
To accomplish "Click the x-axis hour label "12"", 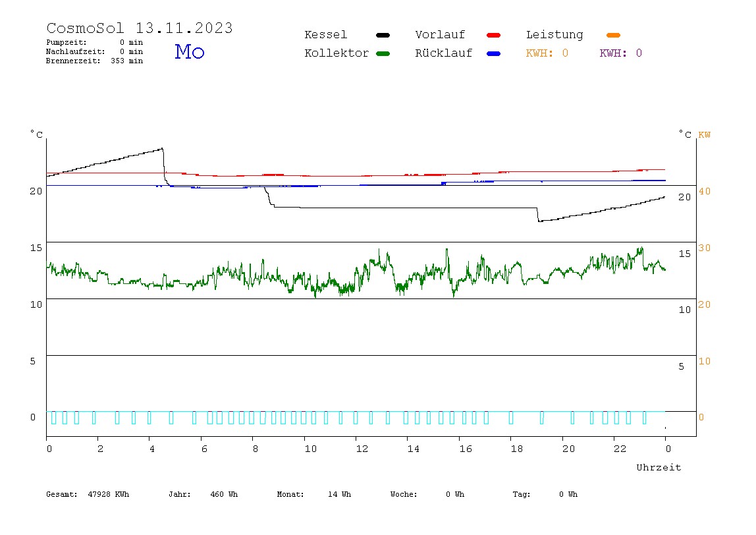I will [x=362, y=449].
